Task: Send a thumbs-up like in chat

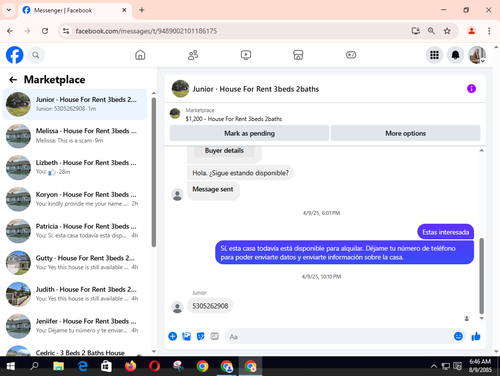Action: tap(476, 336)
